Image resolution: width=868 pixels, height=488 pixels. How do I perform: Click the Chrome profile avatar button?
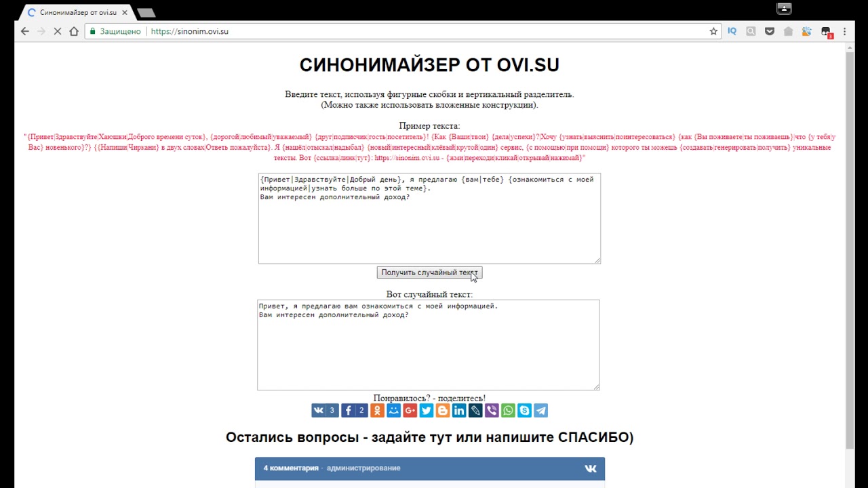(x=784, y=9)
